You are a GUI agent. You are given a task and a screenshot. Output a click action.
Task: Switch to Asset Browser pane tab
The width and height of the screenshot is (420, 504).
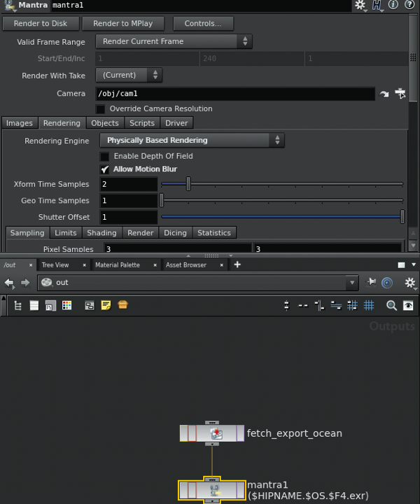coord(186,265)
